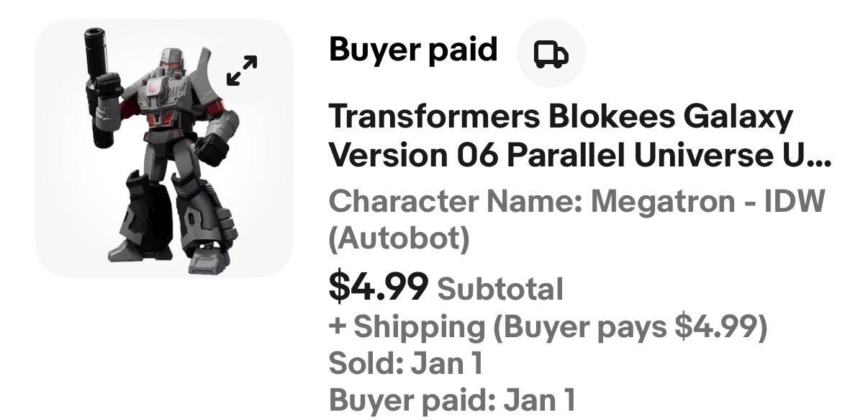868x420 pixels.
Task: Select "(Buyer pays $4.99)" shipping cost
Action: [x=630, y=328]
